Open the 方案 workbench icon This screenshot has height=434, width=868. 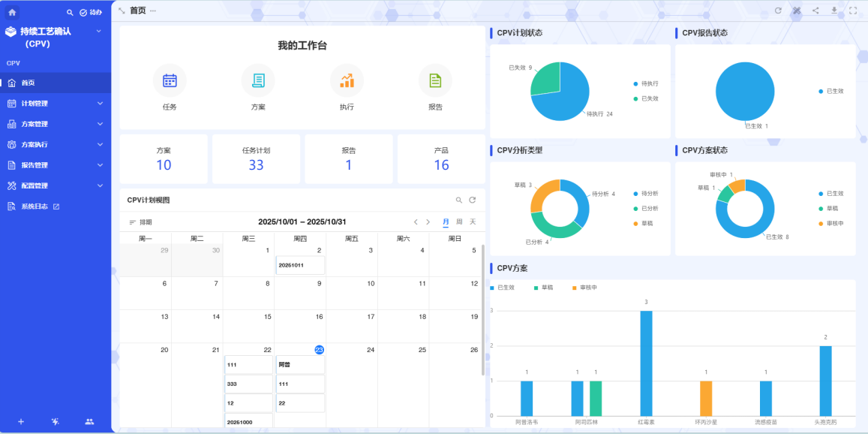coord(258,80)
